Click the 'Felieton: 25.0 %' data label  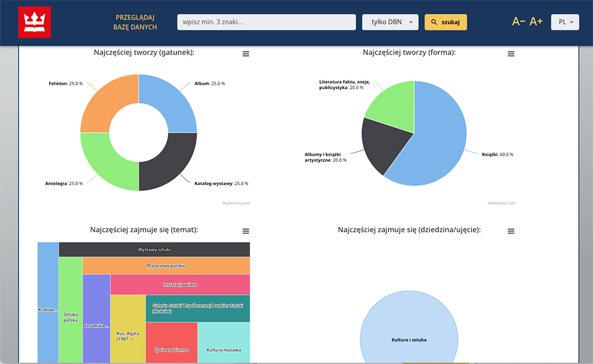click(x=66, y=84)
